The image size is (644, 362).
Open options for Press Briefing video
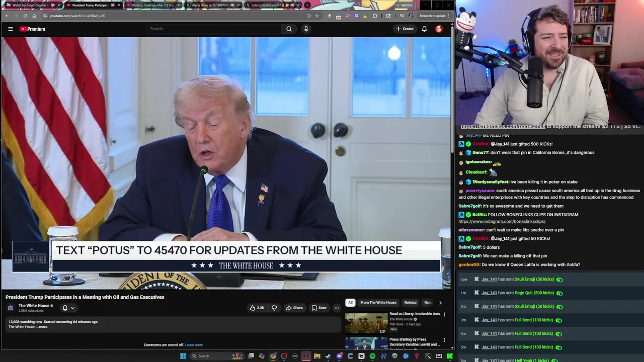pyautogui.click(x=444, y=340)
